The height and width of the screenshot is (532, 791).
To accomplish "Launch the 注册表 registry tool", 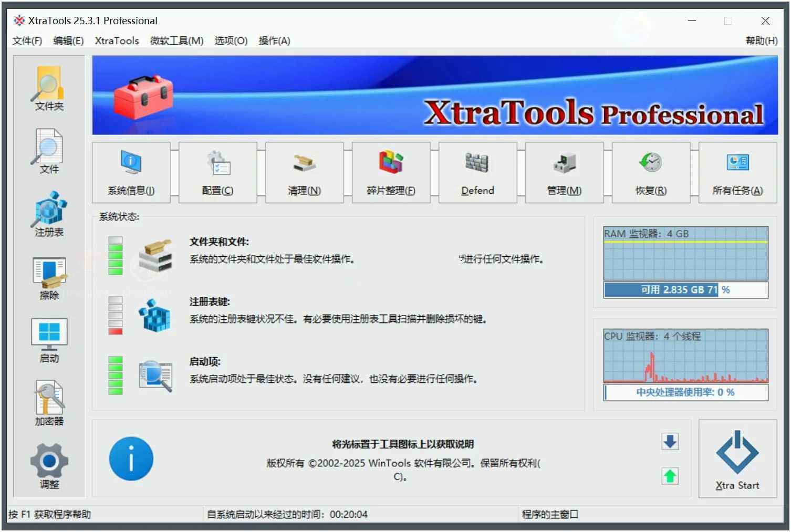I will pyautogui.click(x=48, y=214).
